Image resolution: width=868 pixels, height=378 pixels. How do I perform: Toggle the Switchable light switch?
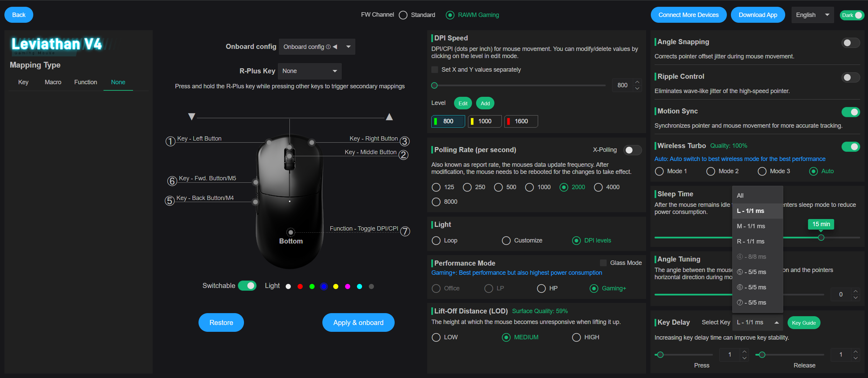pyautogui.click(x=247, y=286)
